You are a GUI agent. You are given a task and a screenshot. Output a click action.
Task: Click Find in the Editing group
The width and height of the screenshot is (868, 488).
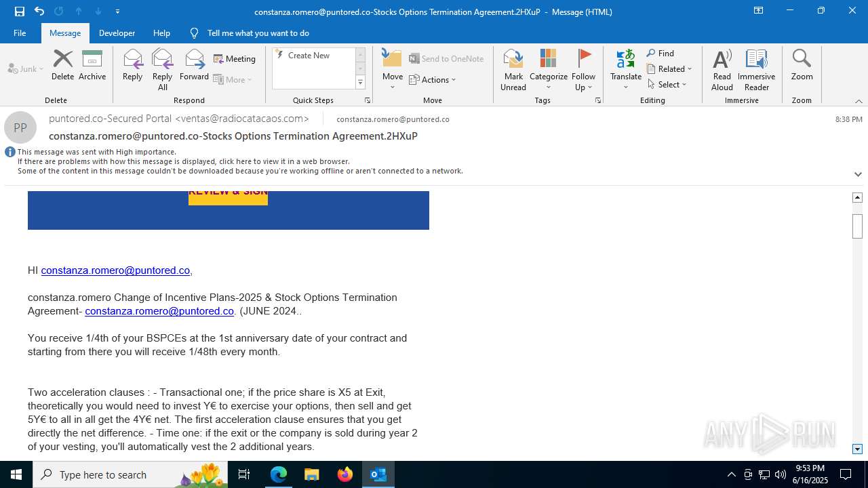coord(660,54)
